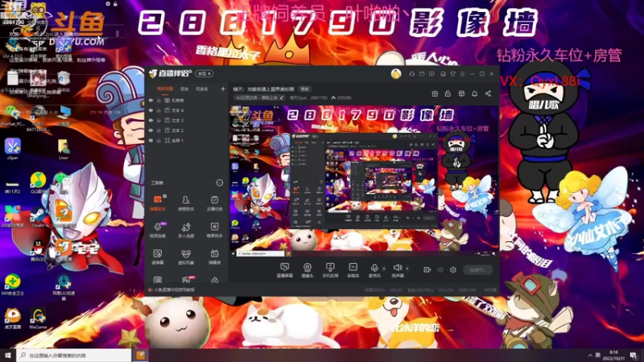Click the taskbar clock and date
This screenshot has height=362, width=644.
(614, 355)
